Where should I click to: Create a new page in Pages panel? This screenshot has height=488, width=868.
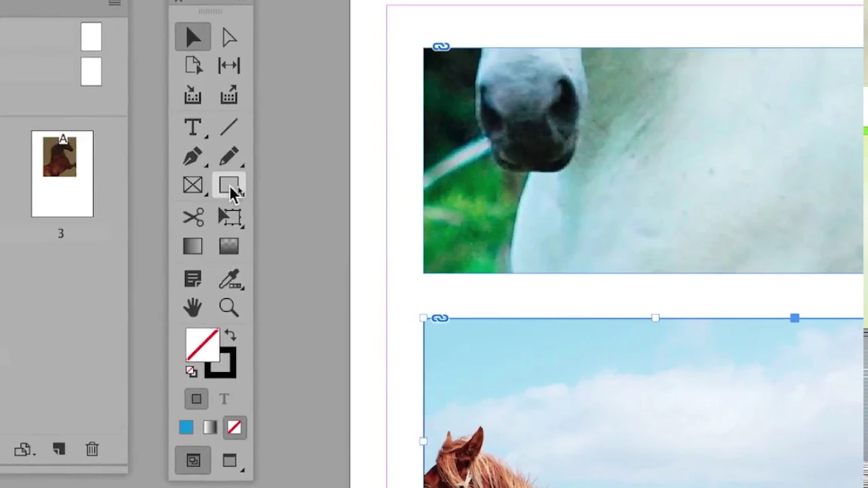(58, 449)
